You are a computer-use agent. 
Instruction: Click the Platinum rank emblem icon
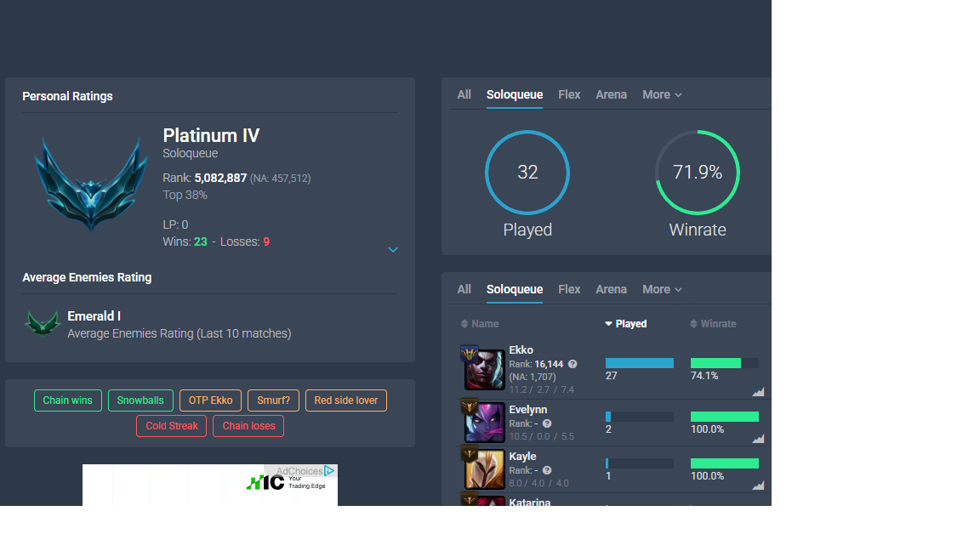coord(91,183)
